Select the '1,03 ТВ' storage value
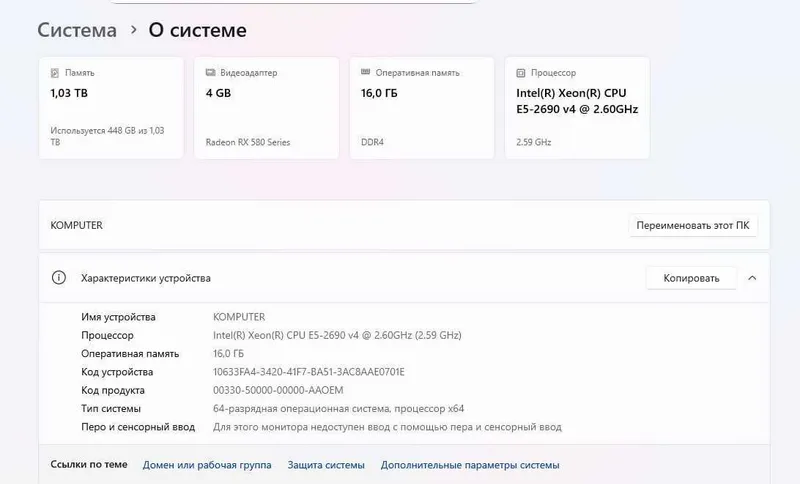This screenshot has width=800, height=484. tap(69, 93)
